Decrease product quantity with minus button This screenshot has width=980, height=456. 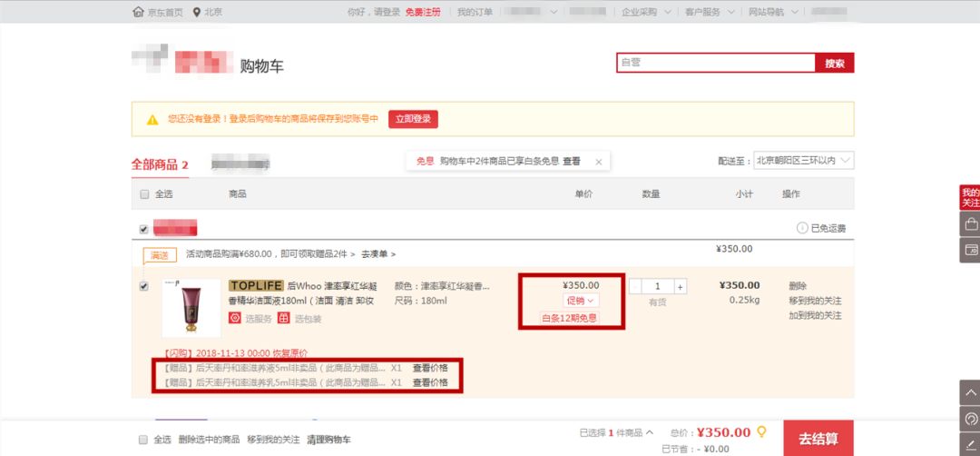tap(635, 286)
